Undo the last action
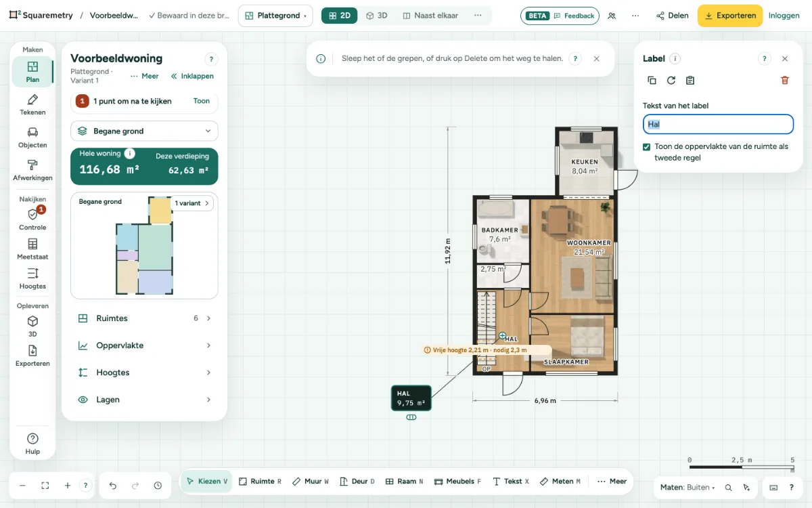Screen dimensions: 812x508 click(113, 486)
